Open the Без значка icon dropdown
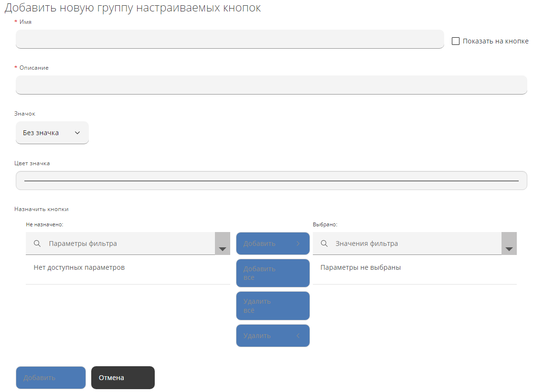Image resolution: width=534 pixels, height=392 pixels. 52,133
